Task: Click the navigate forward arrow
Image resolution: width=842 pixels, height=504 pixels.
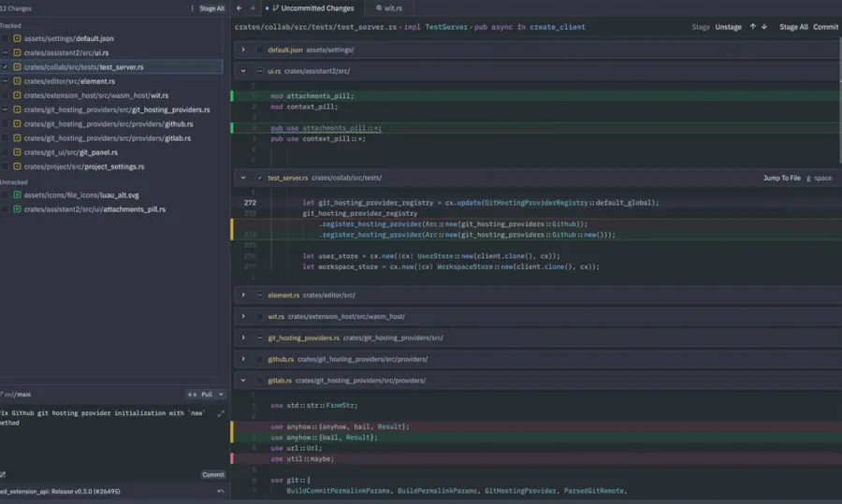Action: 252,8
